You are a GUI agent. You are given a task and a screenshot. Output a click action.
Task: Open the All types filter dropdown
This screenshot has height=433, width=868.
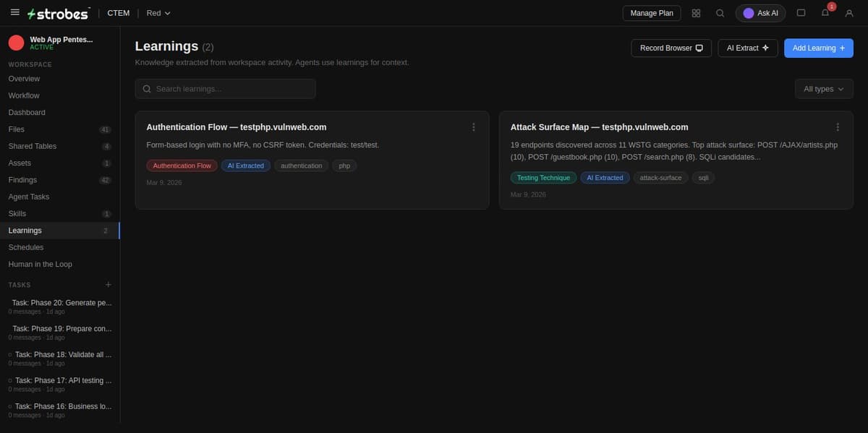(824, 89)
